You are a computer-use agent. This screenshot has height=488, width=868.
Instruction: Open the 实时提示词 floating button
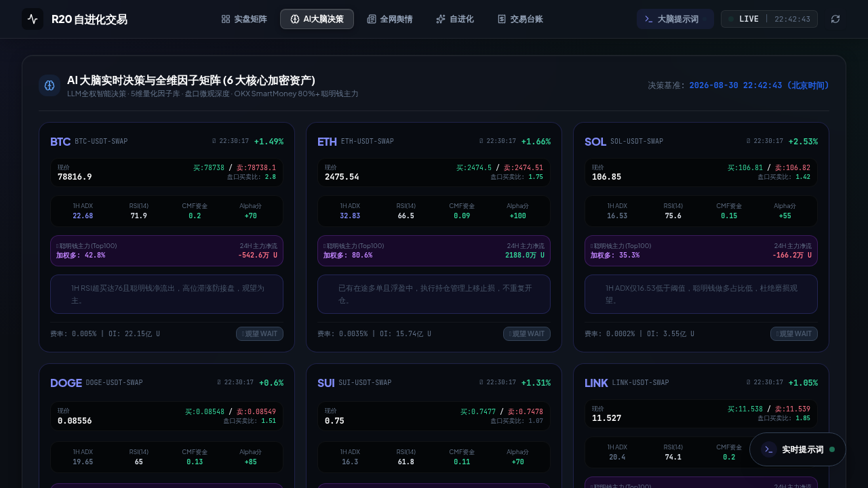pyautogui.click(x=797, y=449)
